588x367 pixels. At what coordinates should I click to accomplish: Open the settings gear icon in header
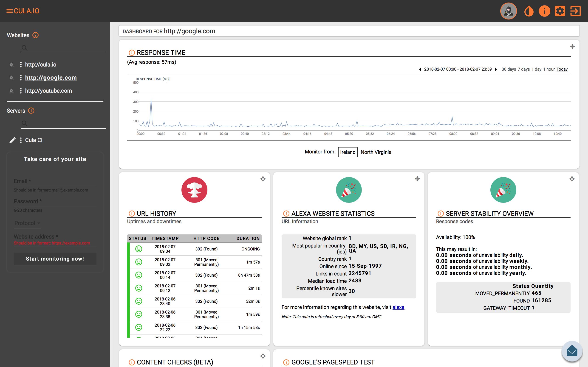point(560,11)
